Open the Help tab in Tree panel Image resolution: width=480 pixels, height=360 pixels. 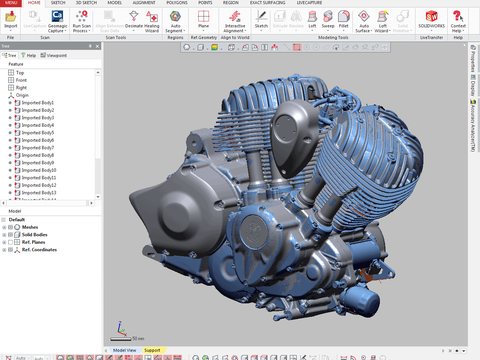click(x=28, y=55)
